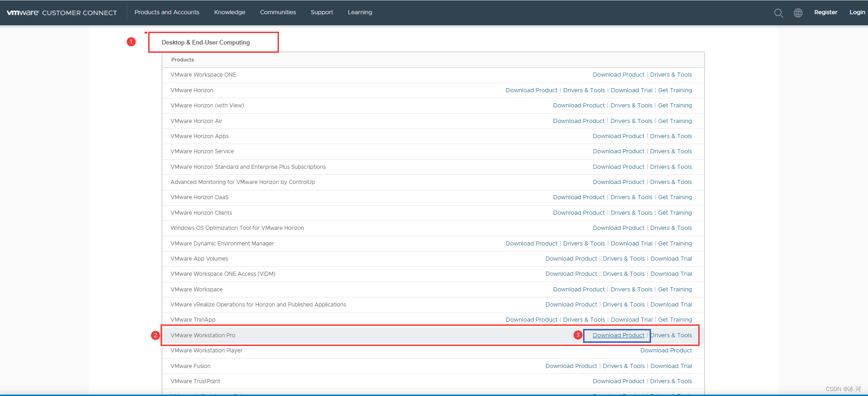Download Product for VMware Horizon Apps
This screenshot has height=396, width=868.
(618, 136)
